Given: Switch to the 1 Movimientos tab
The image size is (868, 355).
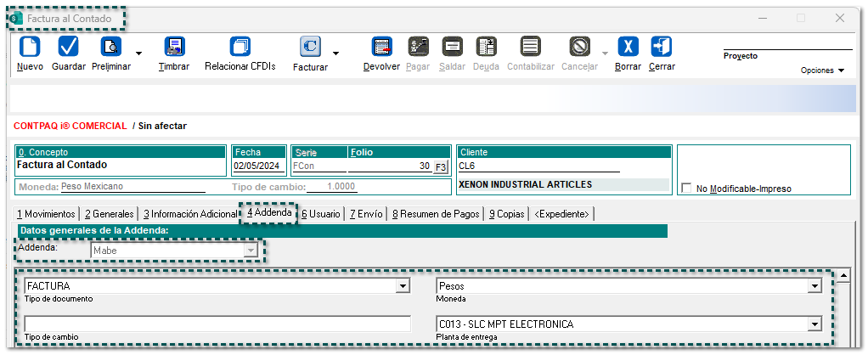Looking at the screenshot, I should coord(45,214).
